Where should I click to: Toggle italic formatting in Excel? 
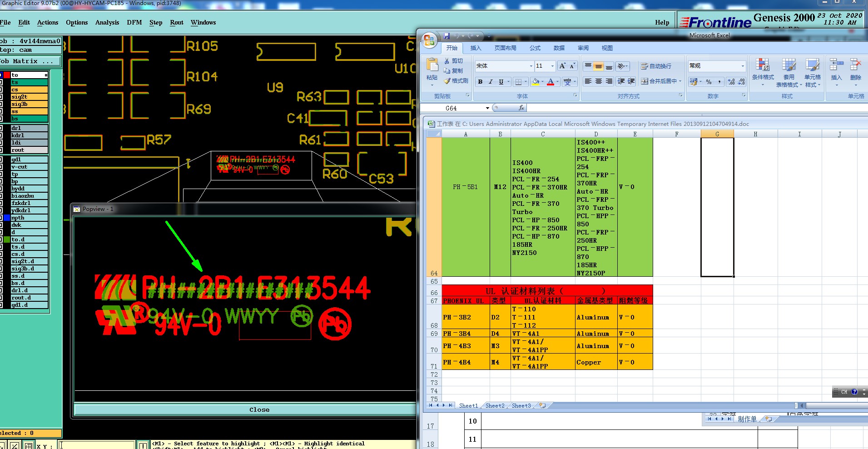tap(491, 82)
